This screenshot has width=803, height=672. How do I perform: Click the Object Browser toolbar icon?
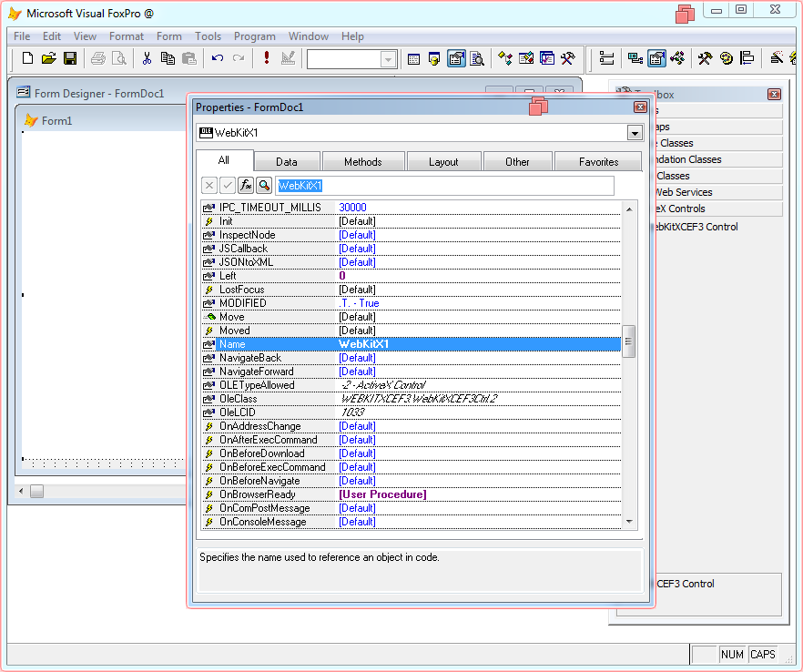click(526, 59)
